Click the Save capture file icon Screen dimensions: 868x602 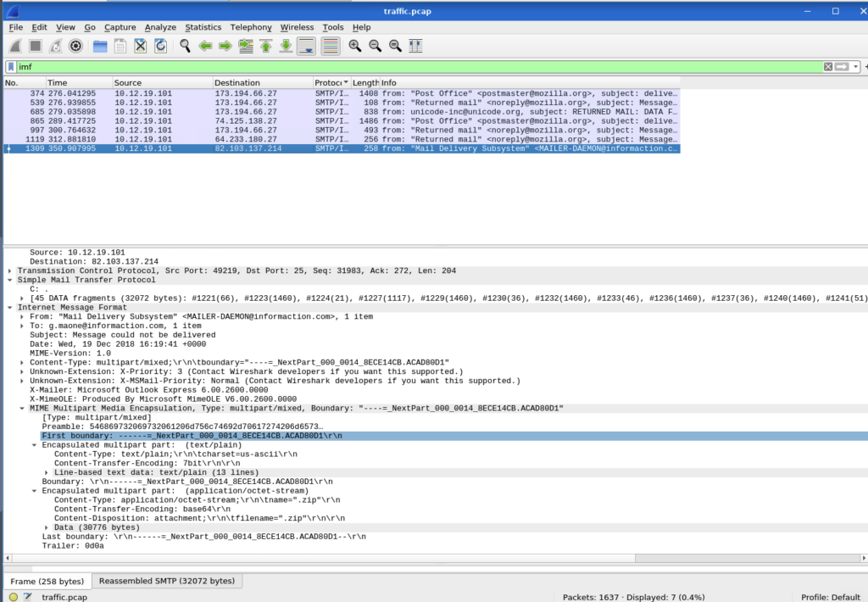pyautogui.click(x=120, y=46)
